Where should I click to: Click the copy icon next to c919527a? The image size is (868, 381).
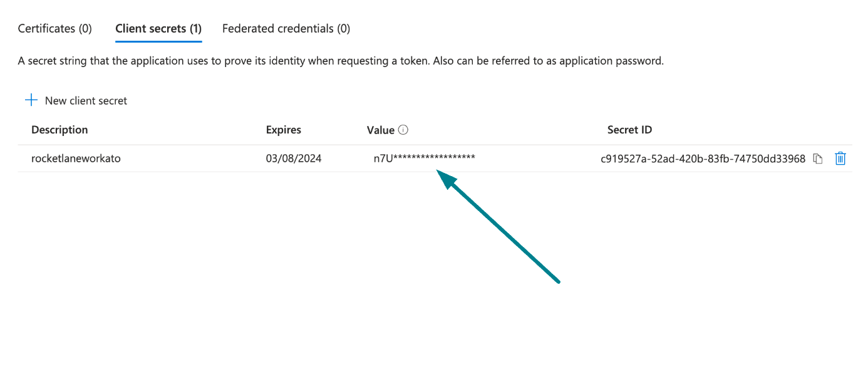[818, 159]
